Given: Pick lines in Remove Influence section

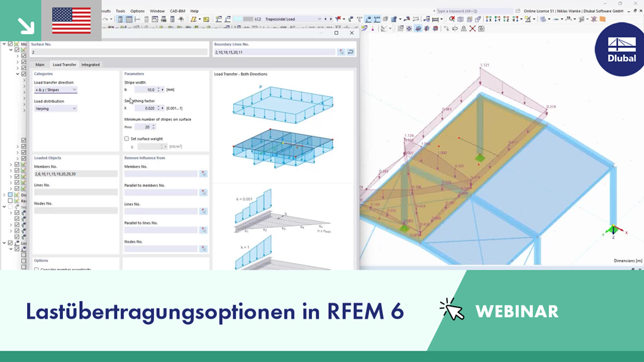Looking at the screenshot, I should point(203,211).
